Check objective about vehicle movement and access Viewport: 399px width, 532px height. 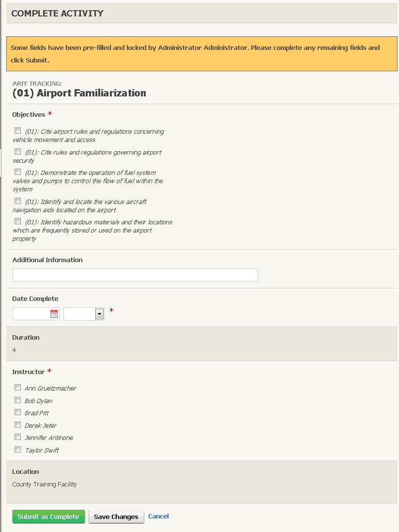18,130
